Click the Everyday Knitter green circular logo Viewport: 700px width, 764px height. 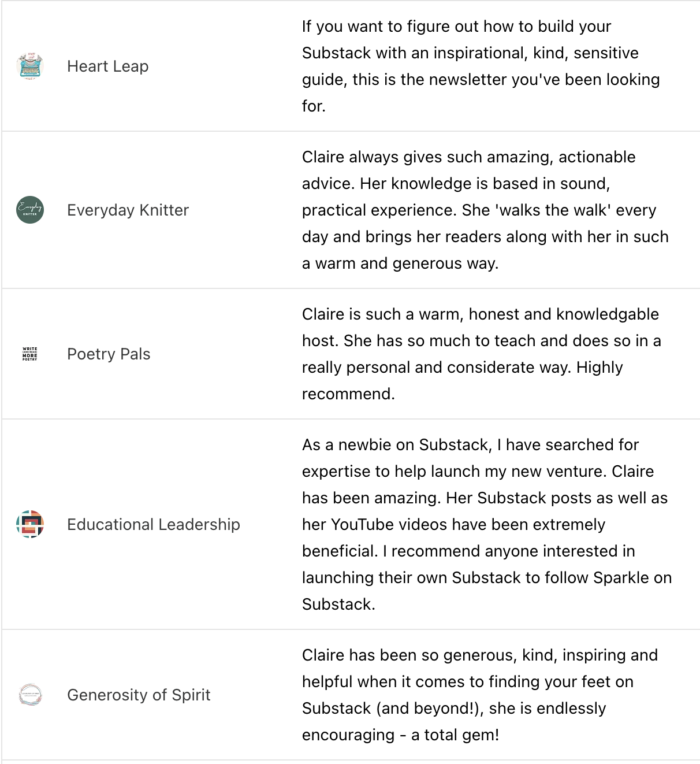[30, 210]
